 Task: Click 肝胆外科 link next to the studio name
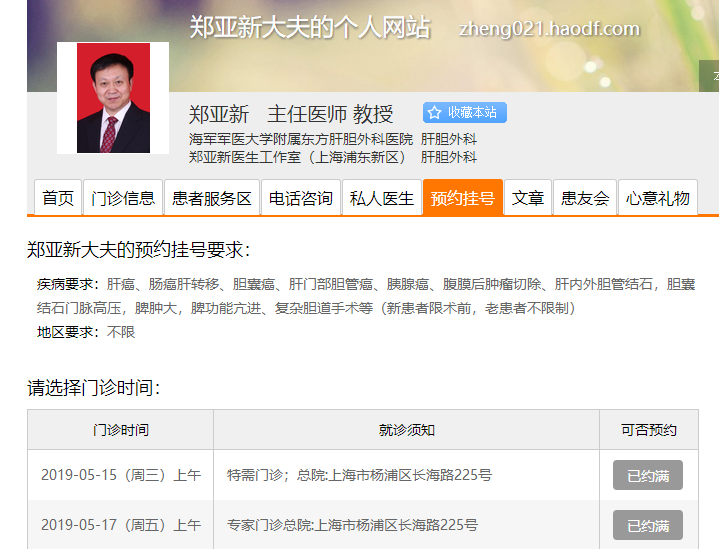click(x=449, y=157)
